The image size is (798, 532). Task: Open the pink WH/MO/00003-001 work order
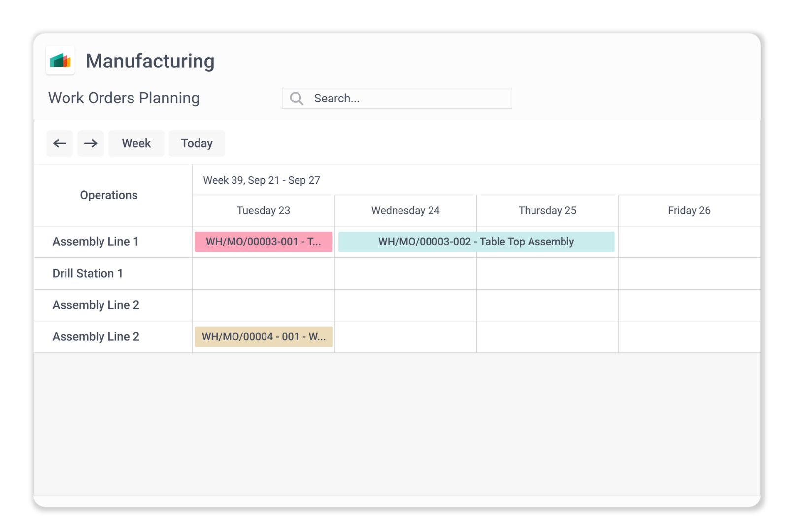tap(263, 242)
